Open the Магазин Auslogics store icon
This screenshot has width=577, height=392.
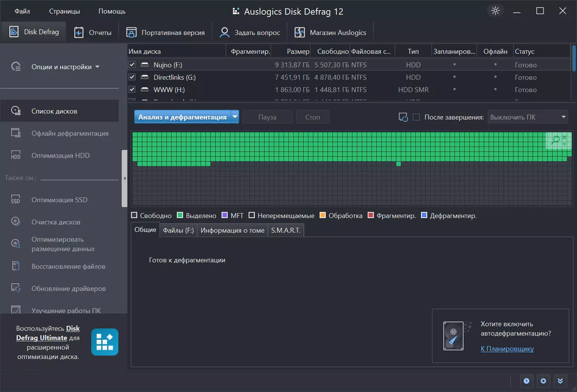click(300, 33)
